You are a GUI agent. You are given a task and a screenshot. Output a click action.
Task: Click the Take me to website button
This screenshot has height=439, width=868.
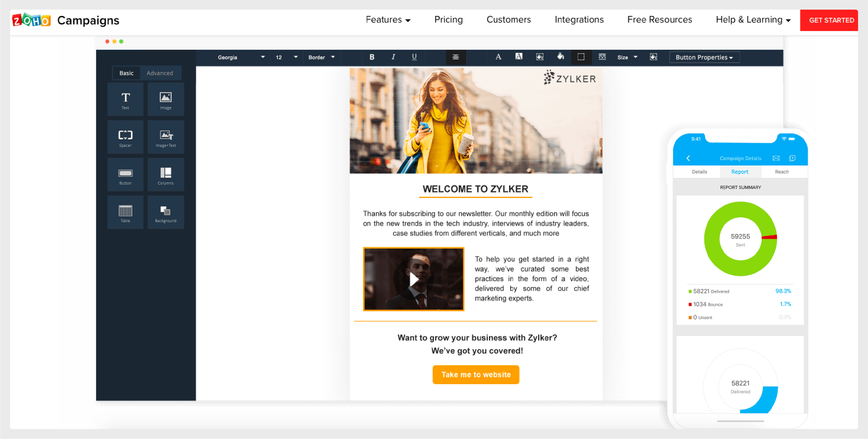476,375
